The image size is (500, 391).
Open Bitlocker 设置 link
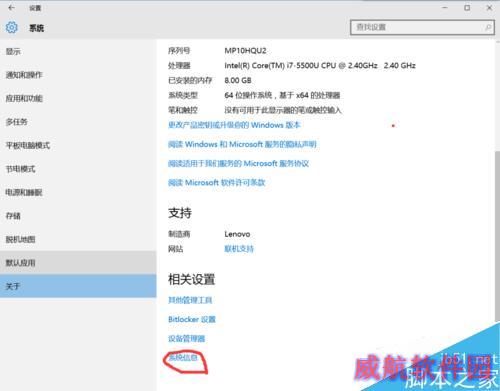tap(192, 319)
